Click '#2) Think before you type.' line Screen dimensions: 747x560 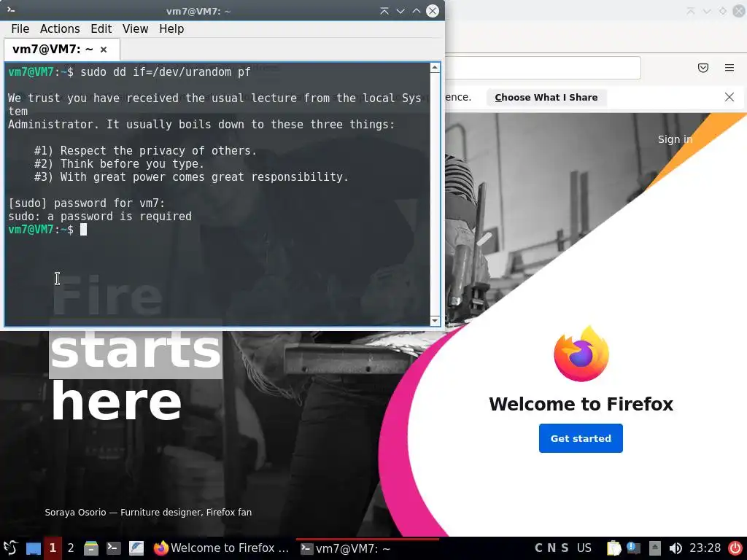119,164
